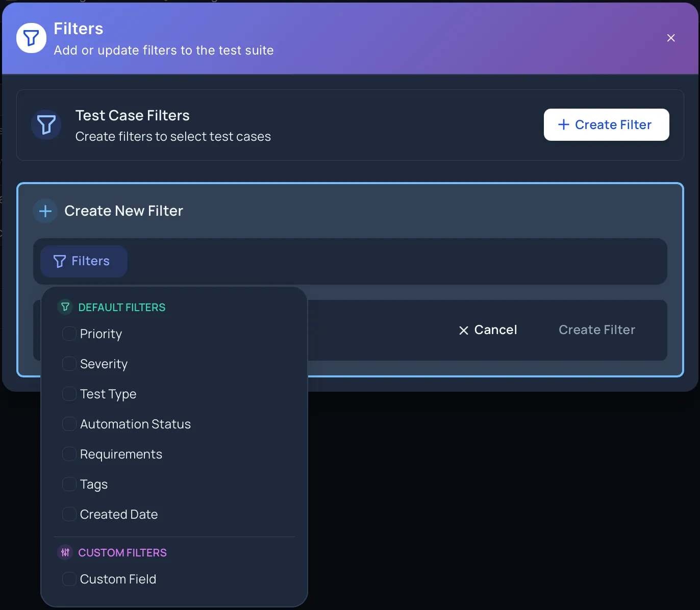700x610 pixels.
Task: Click the green Default Filters funnel icon
Action: click(65, 307)
